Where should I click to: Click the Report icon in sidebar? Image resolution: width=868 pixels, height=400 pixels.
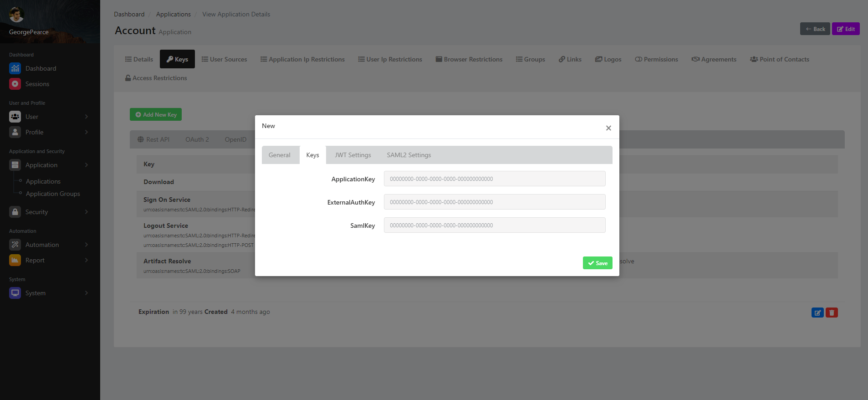(15, 260)
